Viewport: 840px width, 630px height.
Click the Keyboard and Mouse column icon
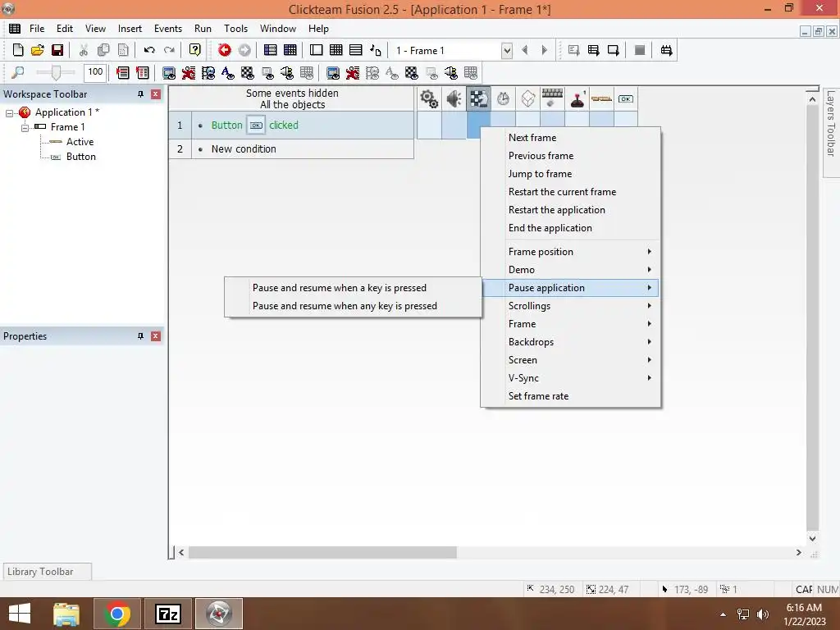click(x=552, y=99)
